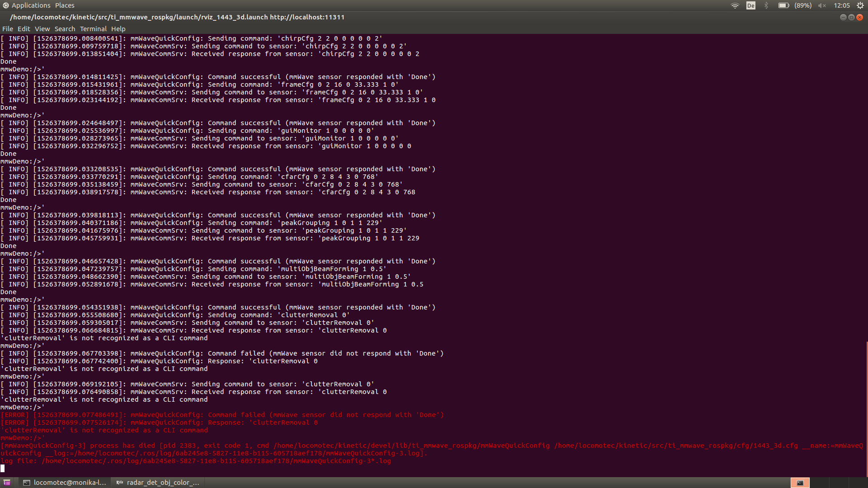Image resolution: width=868 pixels, height=488 pixels.
Task: Click the muted volume icon
Action: coord(822,5)
